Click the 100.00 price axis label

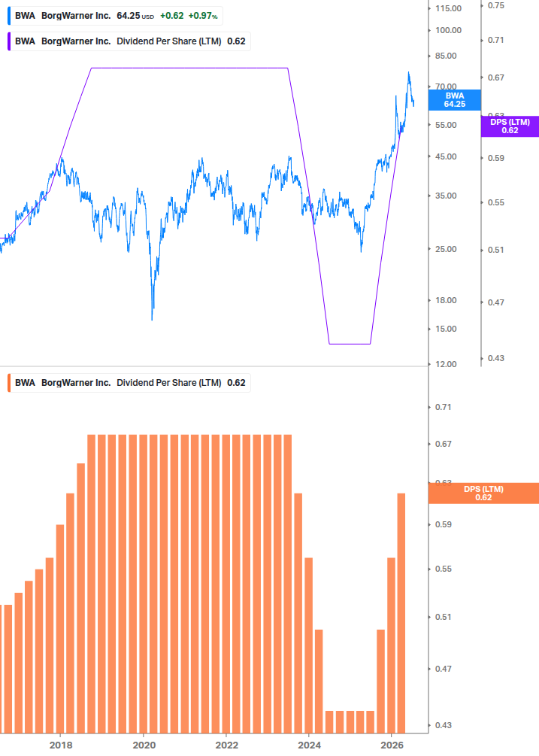(449, 30)
